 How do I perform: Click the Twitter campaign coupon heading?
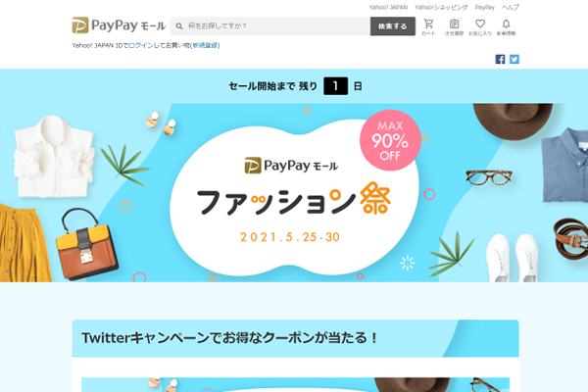click(230, 338)
